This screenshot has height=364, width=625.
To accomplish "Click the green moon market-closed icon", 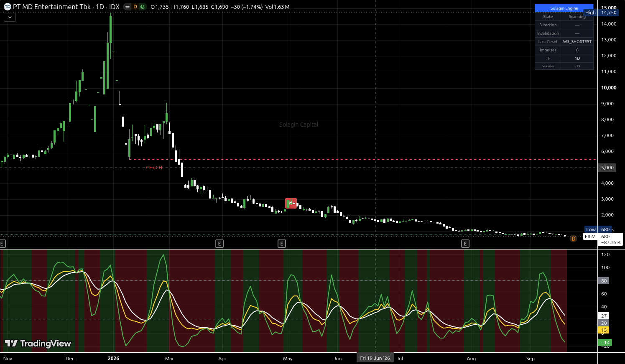I will [x=143, y=7].
